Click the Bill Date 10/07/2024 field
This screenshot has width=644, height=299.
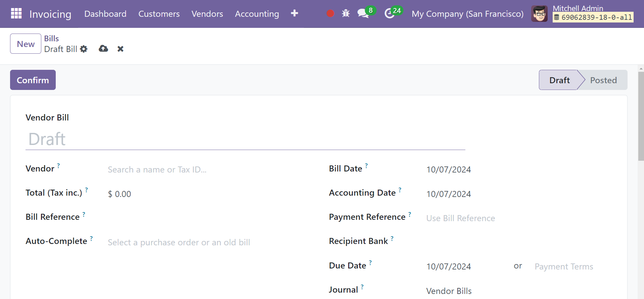click(x=519, y=169)
